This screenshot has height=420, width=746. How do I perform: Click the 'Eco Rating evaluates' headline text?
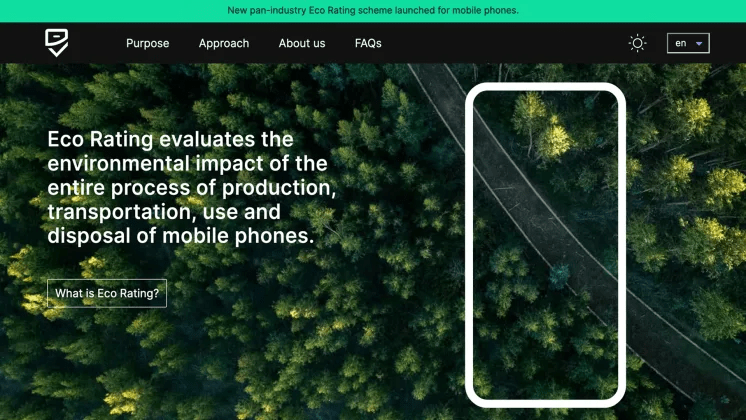coord(192,187)
